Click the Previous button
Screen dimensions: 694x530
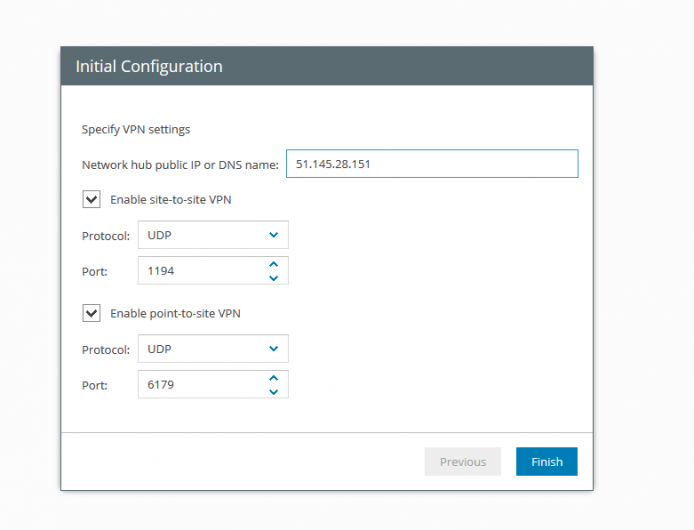[463, 461]
